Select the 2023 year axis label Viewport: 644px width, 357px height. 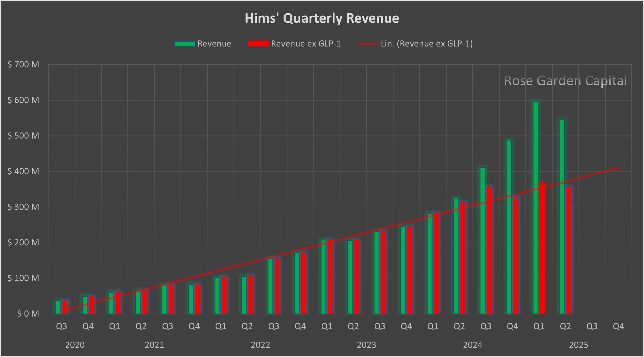366,345
